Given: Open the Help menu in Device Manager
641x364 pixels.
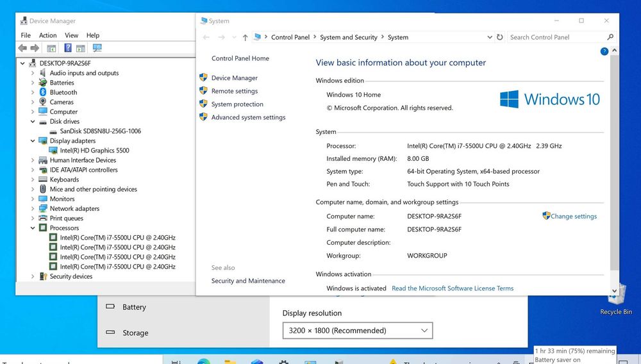Looking at the screenshot, I should [x=93, y=35].
